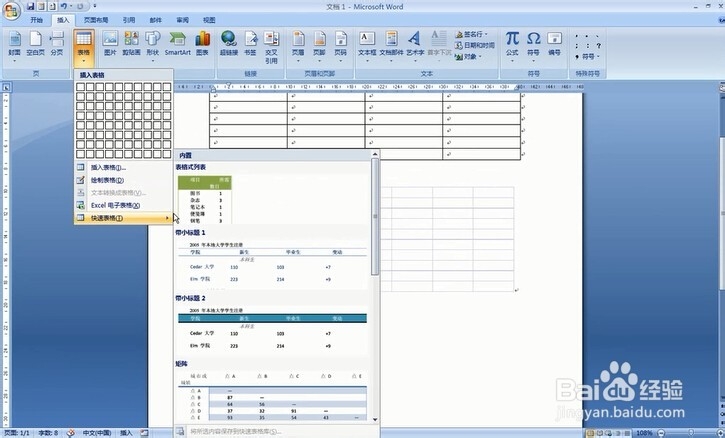This screenshot has width=725, height=438.
Task: Insert a text box (文本框)
Action: [x=367, y=47]
